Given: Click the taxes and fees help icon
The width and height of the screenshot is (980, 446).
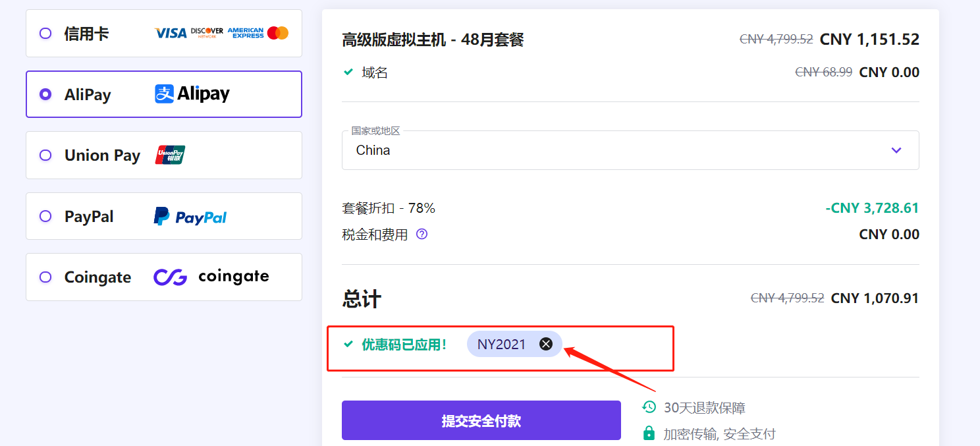Looking at the screenshot, I should point(422,234).
